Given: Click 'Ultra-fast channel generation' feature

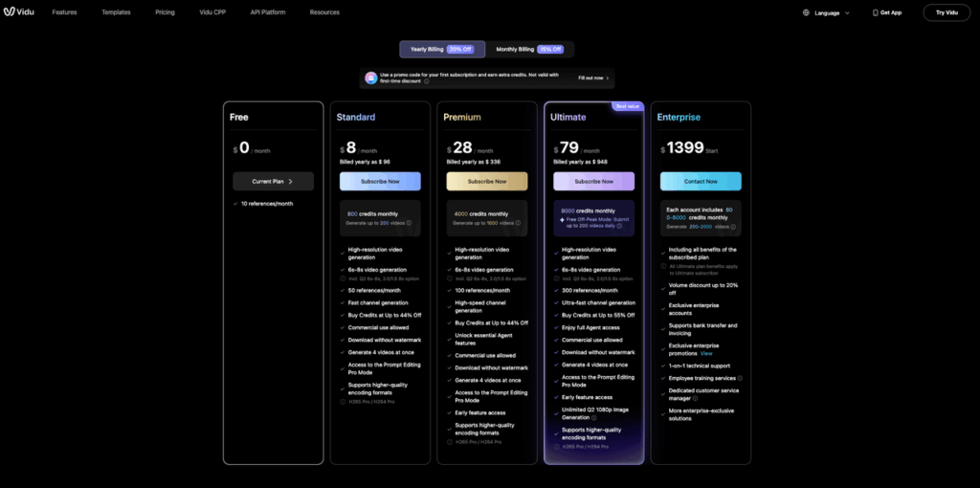Looking at the screenshot, I should point(599,303).
